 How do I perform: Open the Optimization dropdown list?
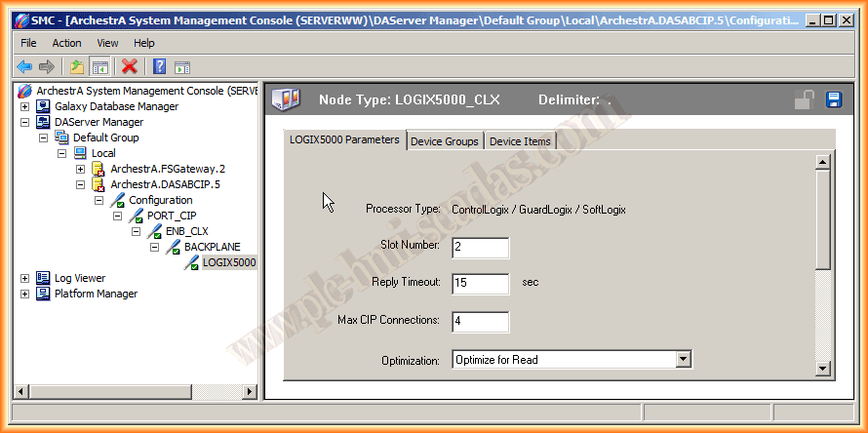point(683,360)
